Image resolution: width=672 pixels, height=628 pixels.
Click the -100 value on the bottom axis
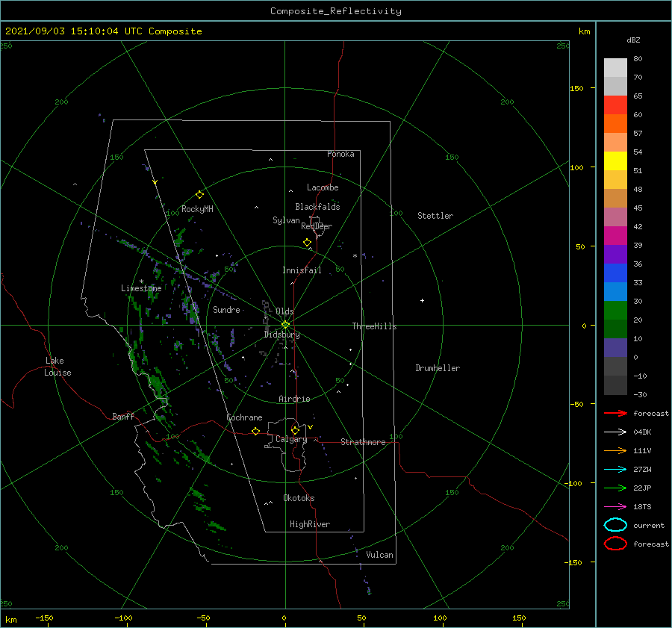coord(123,618)
